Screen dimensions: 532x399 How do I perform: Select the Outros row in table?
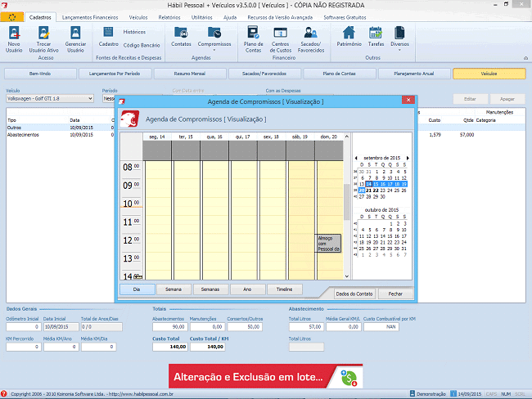[61, 128]
